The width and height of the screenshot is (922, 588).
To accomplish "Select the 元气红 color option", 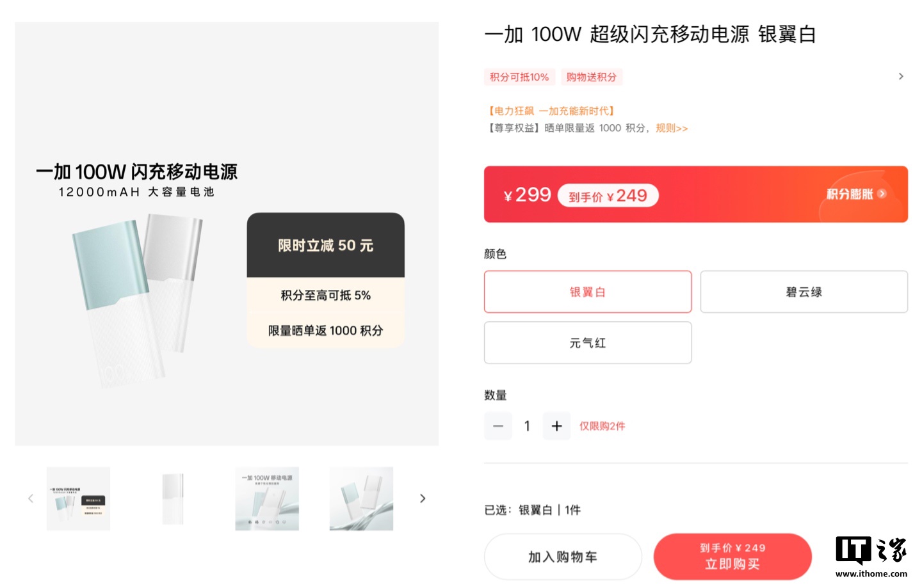I will tap(588, 343).
